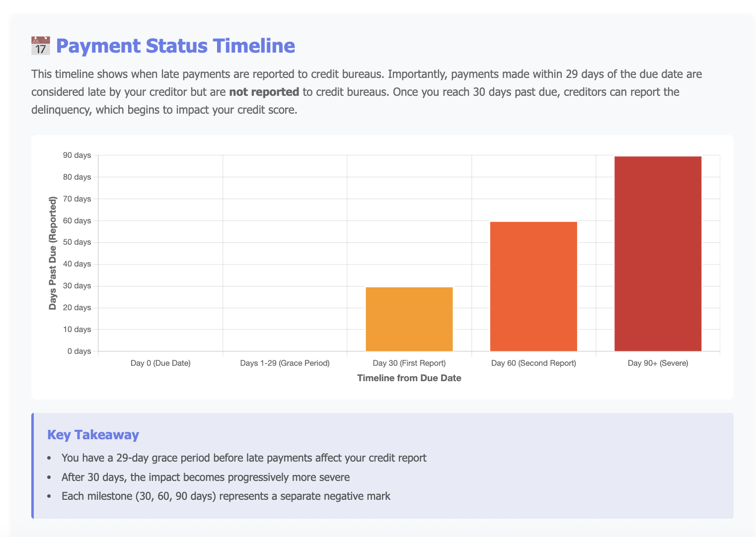Click the '40 days' y-axis tick label
This screenshot has width=756, height=537.
click(77, 264)
